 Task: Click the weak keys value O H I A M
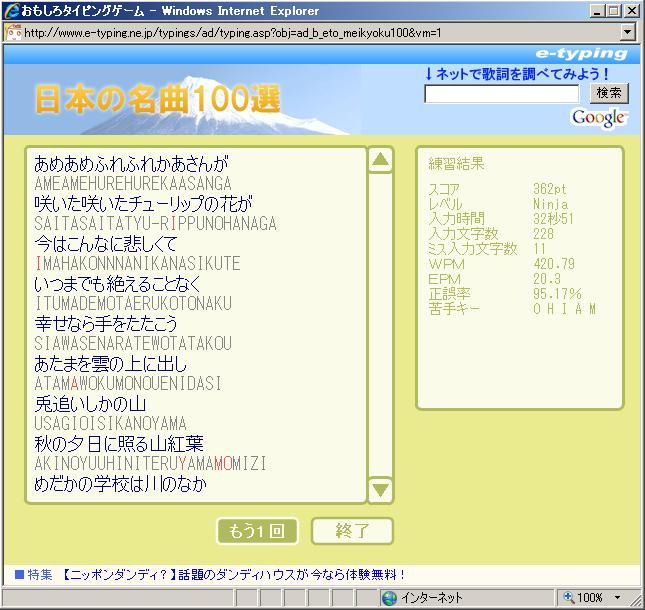click(564, 309)
